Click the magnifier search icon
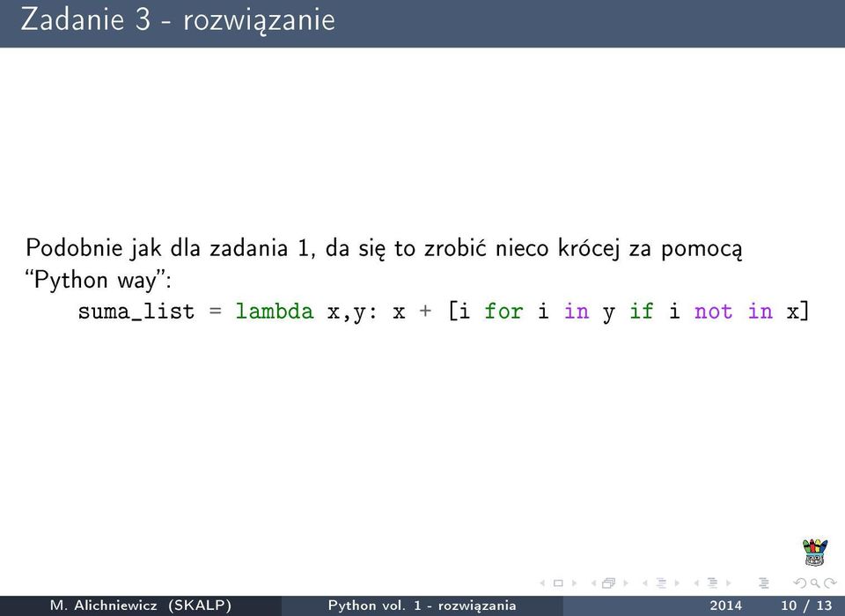The height and width of the screenshot is (616, 845). (x=815, y=583)
